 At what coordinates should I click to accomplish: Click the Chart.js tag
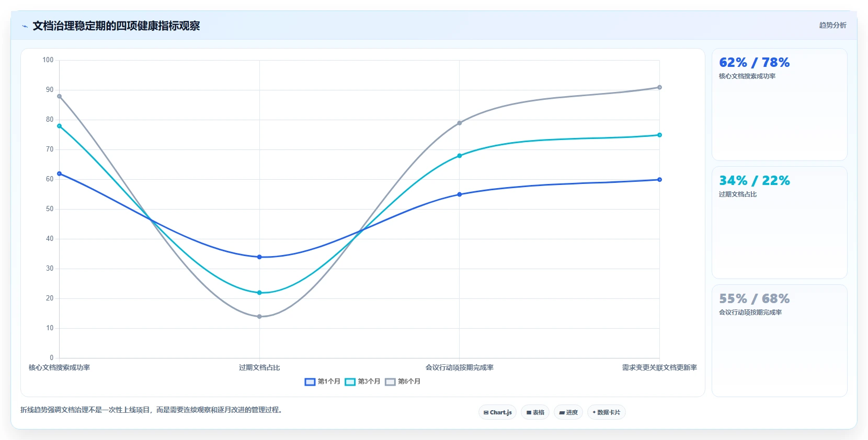(497, 412)
